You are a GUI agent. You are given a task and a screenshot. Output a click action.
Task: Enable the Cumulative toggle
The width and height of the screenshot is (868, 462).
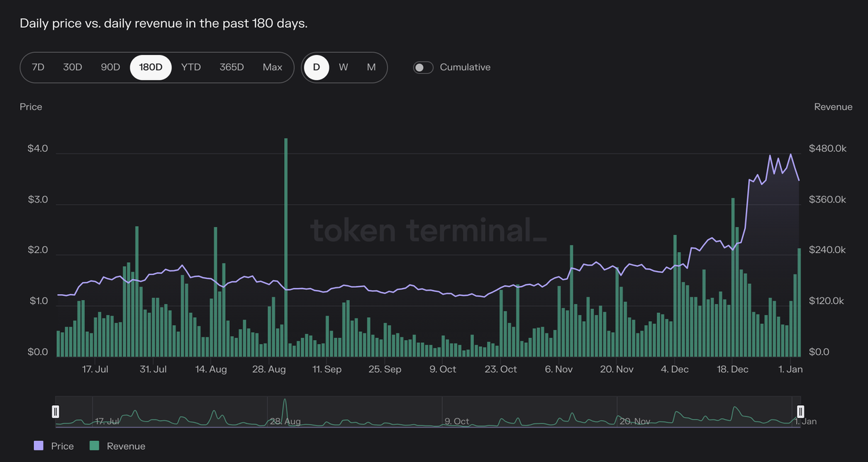coord(423,67)
